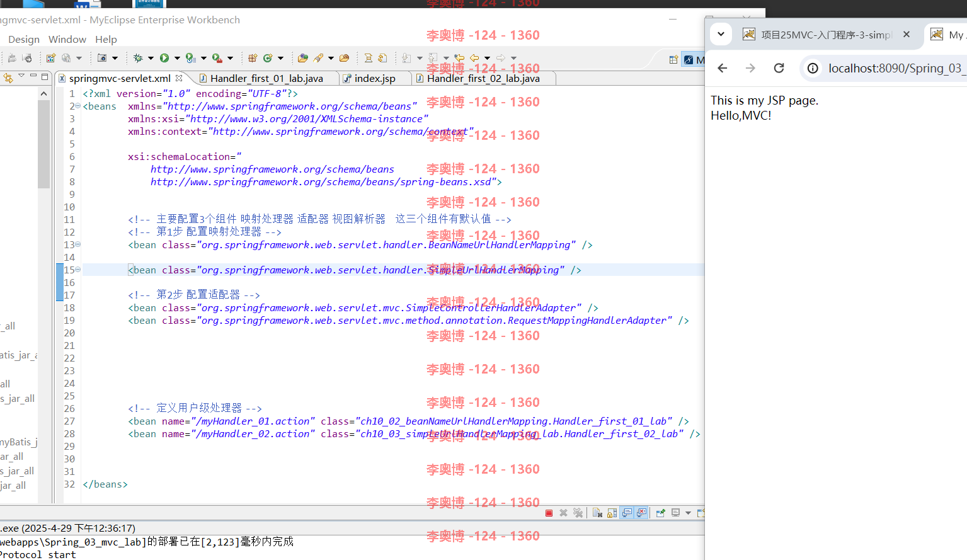Open the browser tab search dropdown
The height and width of the screenshot is (560, 967).
pos(721,34)
